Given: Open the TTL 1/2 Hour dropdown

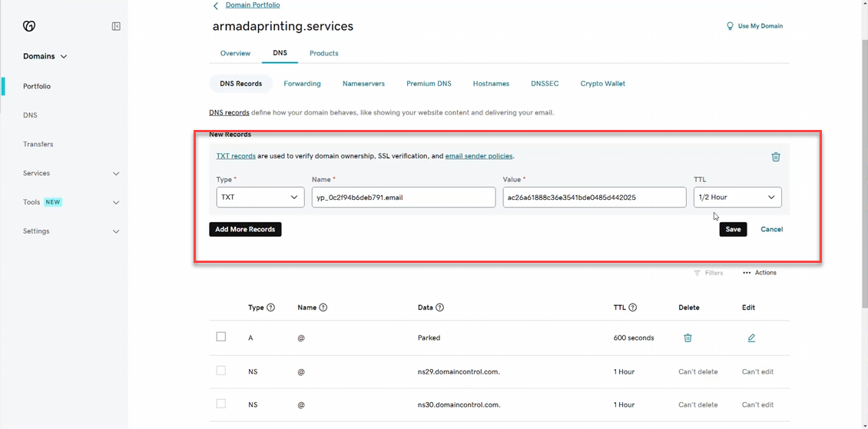Looking at the screenshot, I should point(737,198).
